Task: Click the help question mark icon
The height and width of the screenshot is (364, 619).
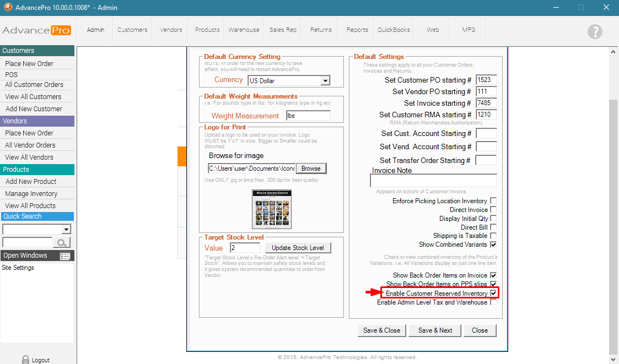Action: pyautogui.click(x=595, y=31)
